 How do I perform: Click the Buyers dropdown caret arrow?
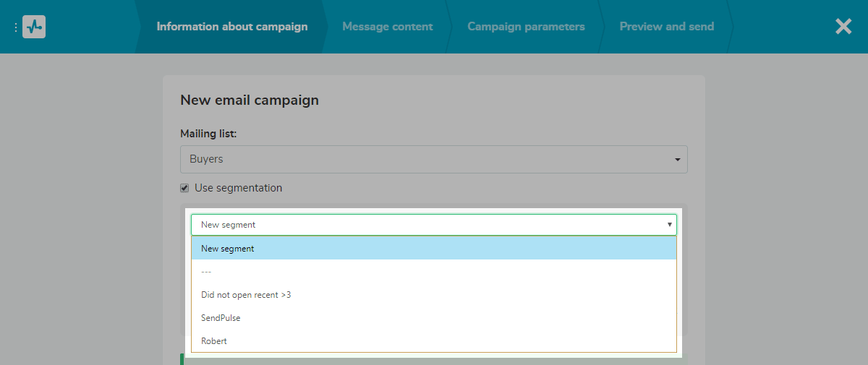click(677, 159)
